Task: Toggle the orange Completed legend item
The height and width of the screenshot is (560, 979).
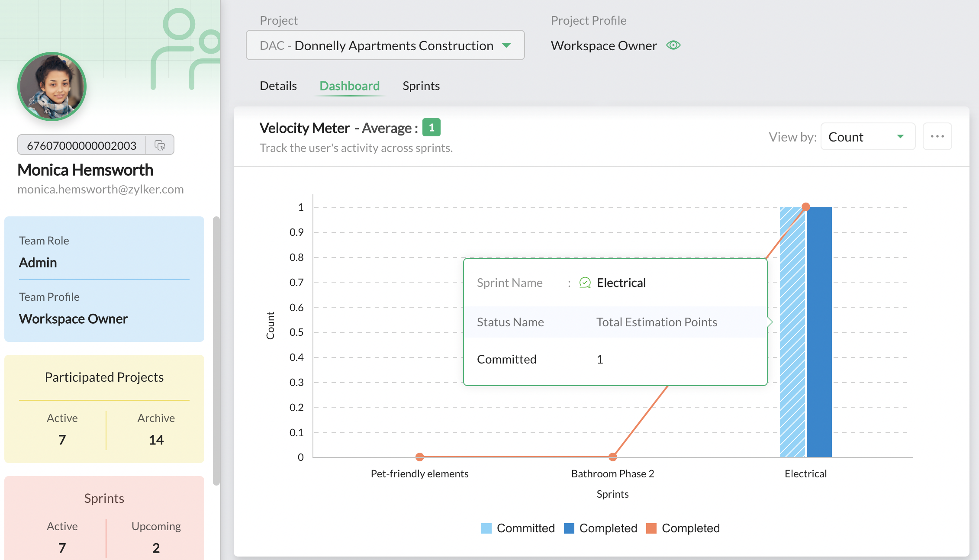Action: point(683,528)
